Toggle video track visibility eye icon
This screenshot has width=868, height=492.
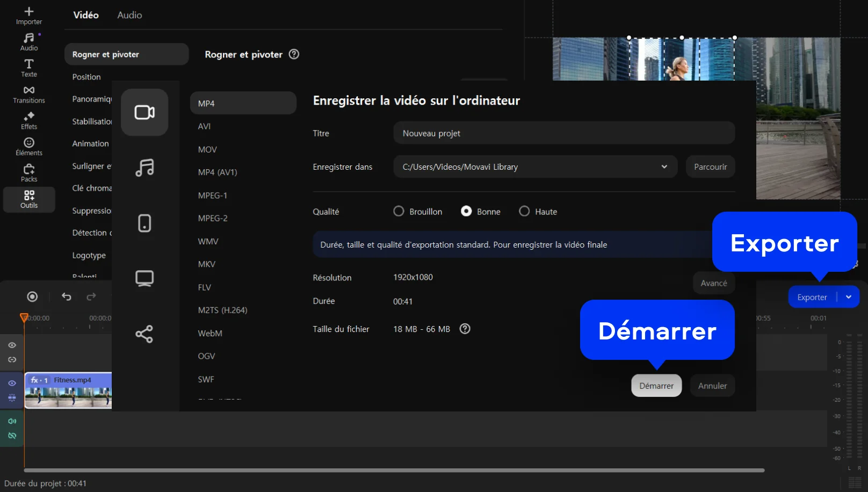click(12, 383)
